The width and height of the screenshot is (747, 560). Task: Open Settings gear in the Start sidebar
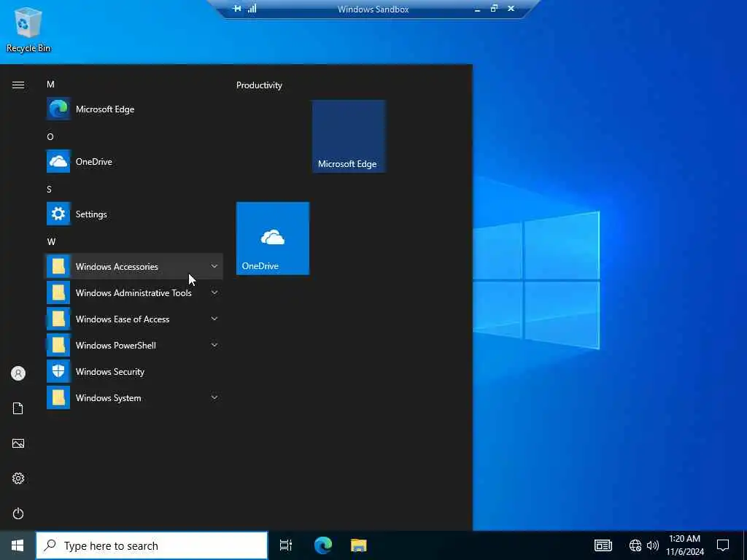(x=18, y=478)
